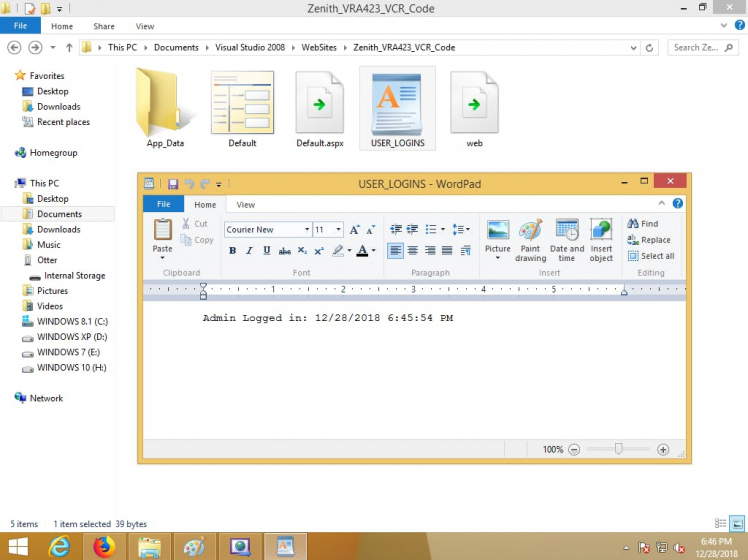Select the Default.aspx file in Explorer
Screen dimensions: 748x560
pos(320,110)
